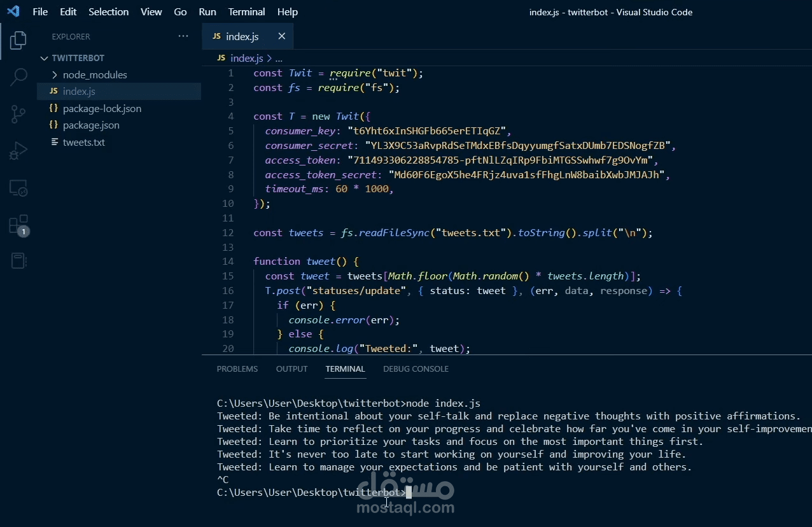Click terminal line 'It's never too late'
Image resolution: width=812 pixels, height=527 pixels.
point(452,454)
